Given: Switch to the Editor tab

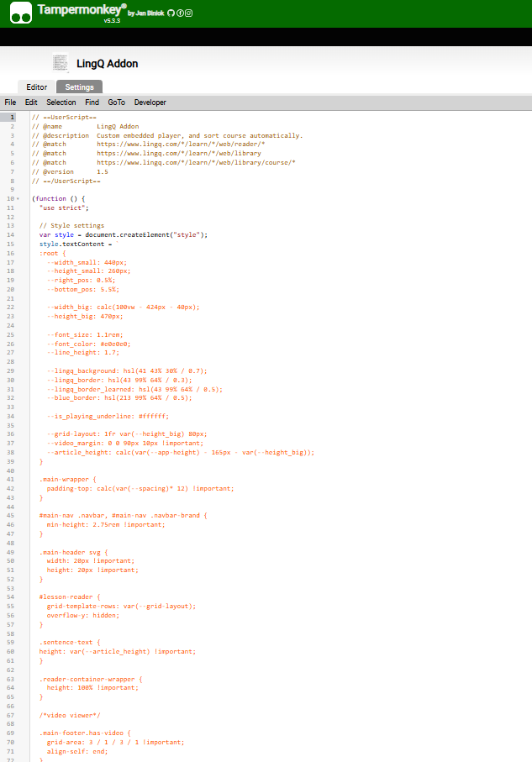Looking at the screenshot, I should [x=36, y=87].
